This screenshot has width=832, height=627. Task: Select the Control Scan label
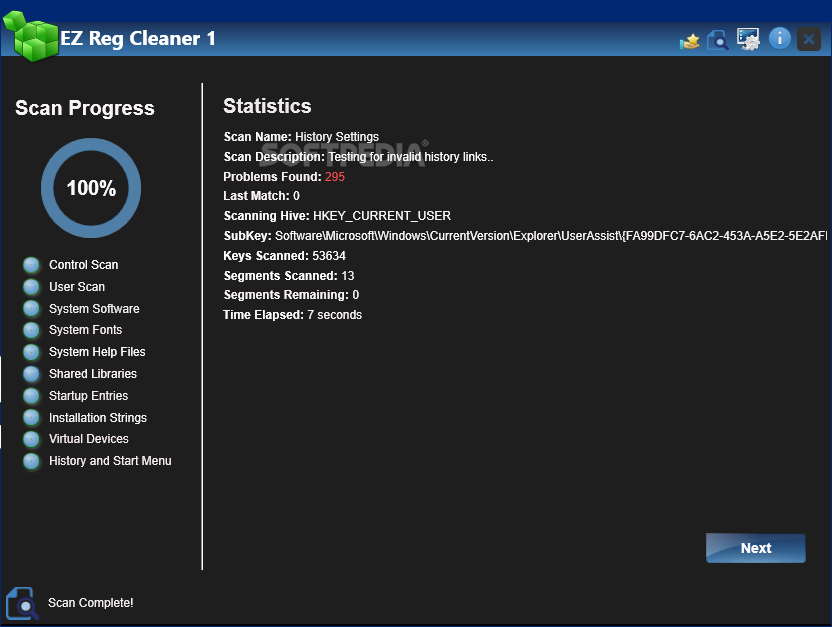83,265
